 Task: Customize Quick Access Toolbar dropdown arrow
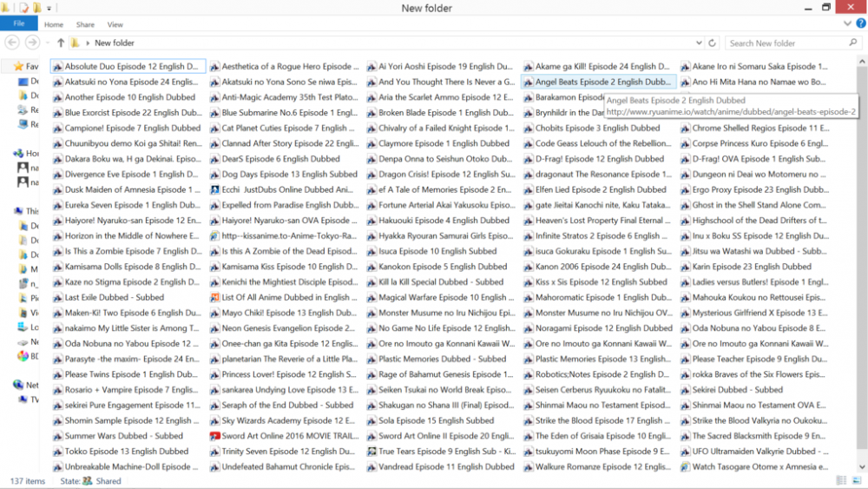click(49, 9)
